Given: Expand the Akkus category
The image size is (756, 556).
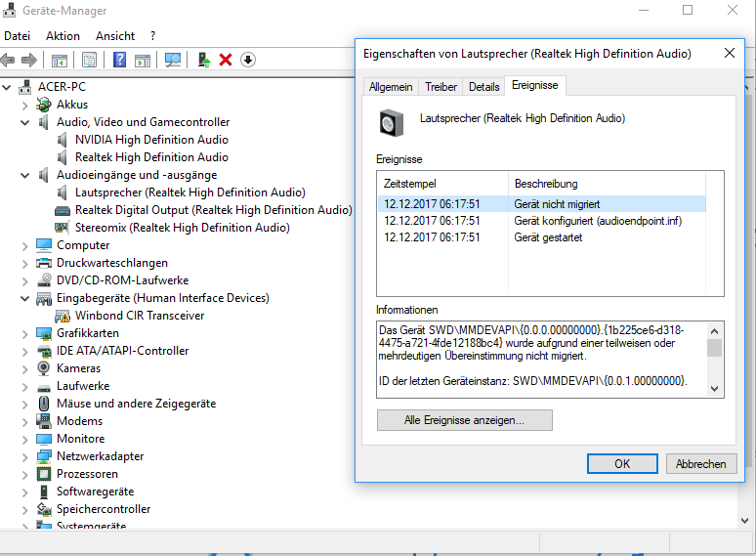Looking at the screenshot, I should 25,106.
